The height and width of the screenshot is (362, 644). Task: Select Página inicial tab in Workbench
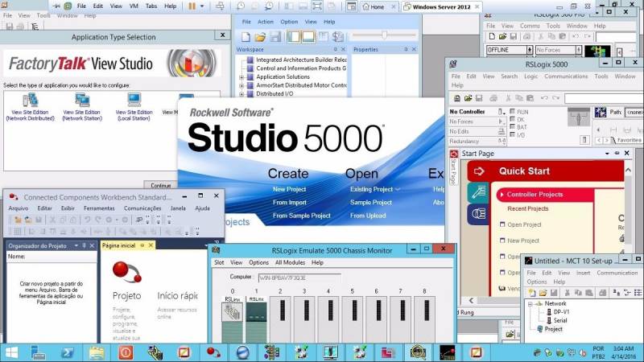(118, 245)
